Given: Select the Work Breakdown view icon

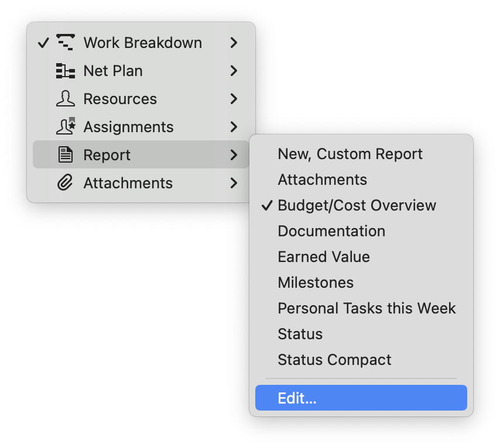Looking at the screenshot, I should (66, 42).
